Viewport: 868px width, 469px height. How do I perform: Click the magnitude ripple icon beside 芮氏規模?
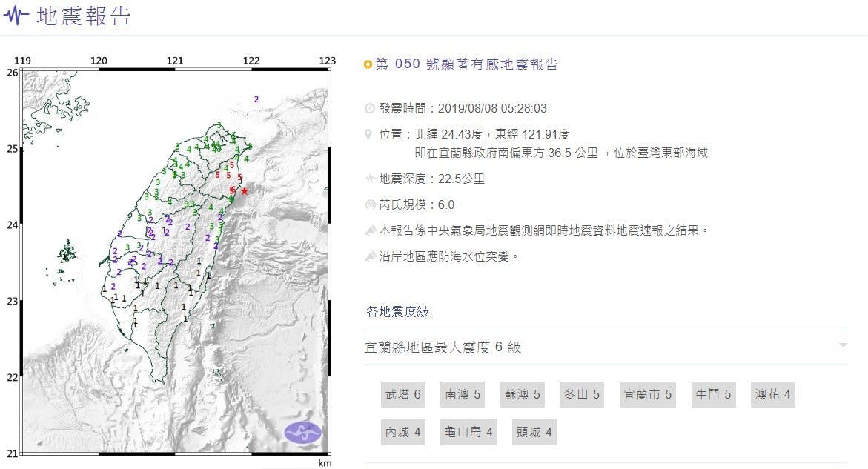point(370,204)
